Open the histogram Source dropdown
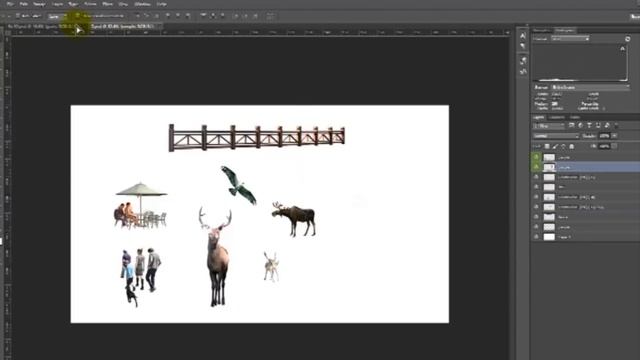 590,87
